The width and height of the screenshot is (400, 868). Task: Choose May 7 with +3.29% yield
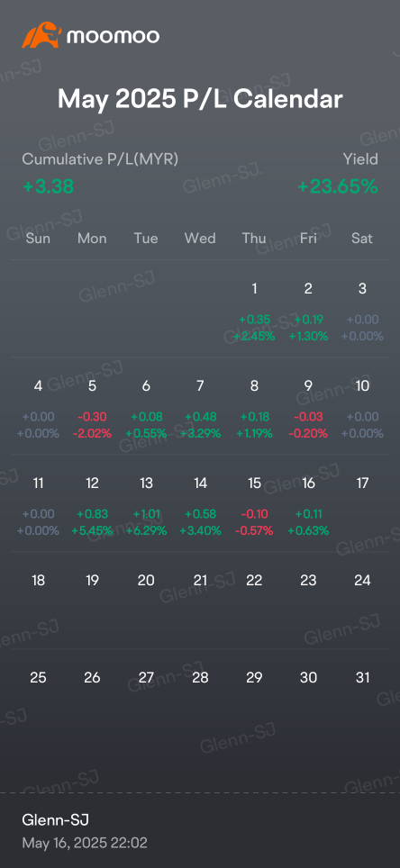200,409
